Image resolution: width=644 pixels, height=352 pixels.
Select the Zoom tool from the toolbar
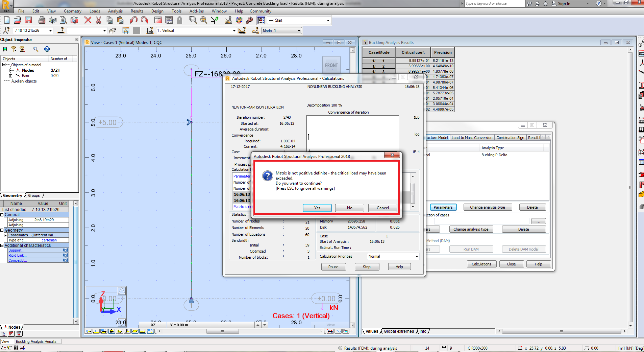(x=193, y=20)
